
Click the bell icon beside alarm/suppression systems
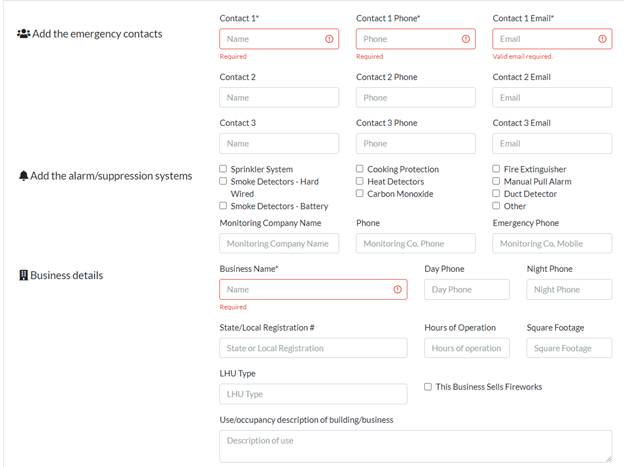(x=23, y=176)
